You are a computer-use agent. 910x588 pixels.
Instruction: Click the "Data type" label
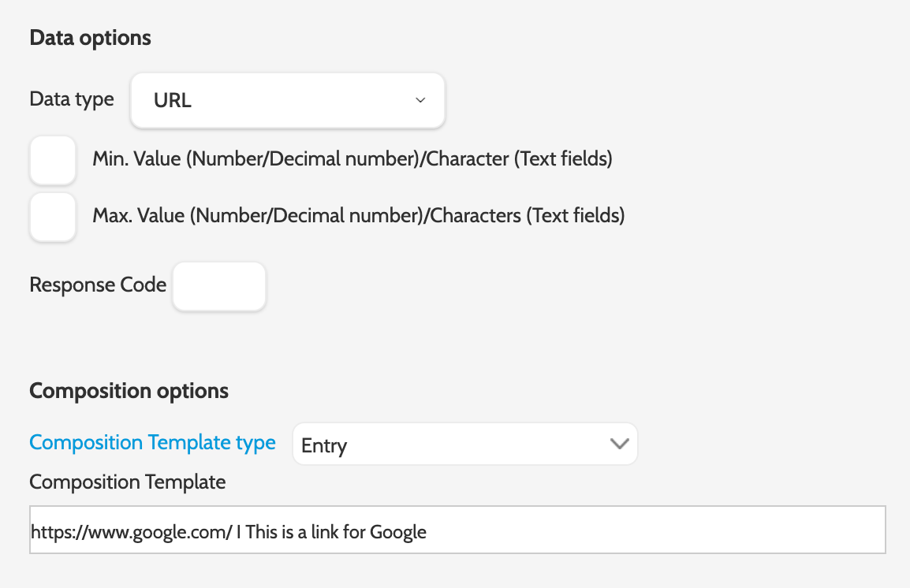tap(72, 99)
